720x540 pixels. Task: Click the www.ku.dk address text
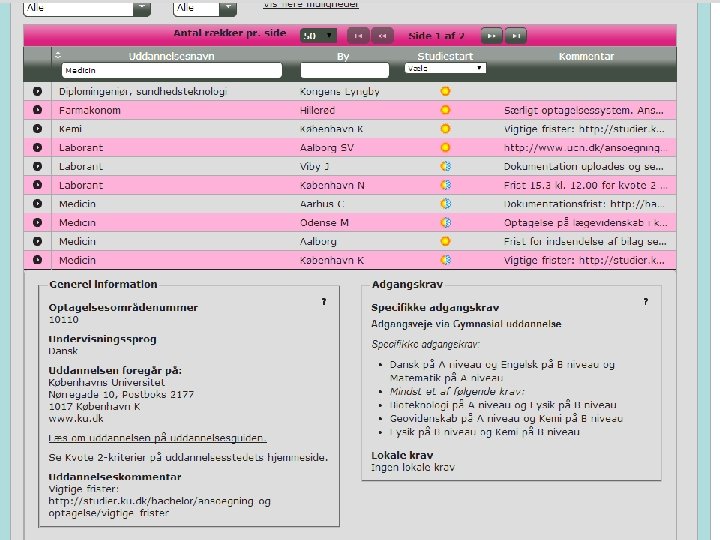(76, 419)
